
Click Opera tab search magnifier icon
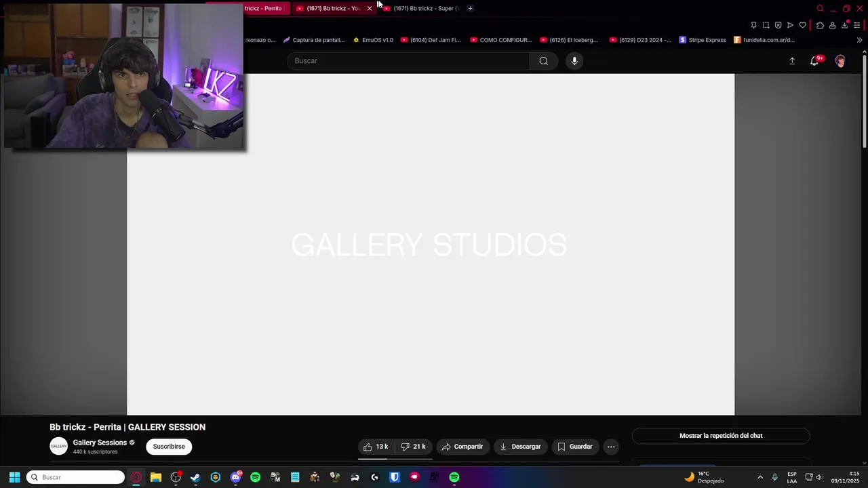(820, 8)
